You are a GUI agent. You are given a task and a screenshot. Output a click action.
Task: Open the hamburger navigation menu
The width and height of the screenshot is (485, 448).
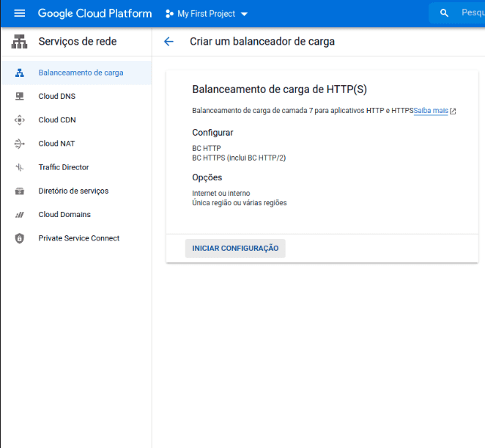click(20, 13)
